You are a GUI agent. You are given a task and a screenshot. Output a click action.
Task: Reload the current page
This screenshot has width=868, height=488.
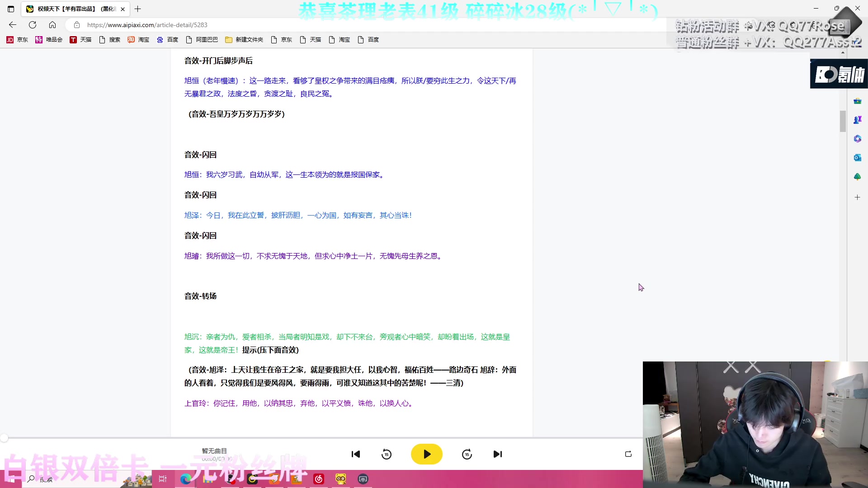[33, 25]
